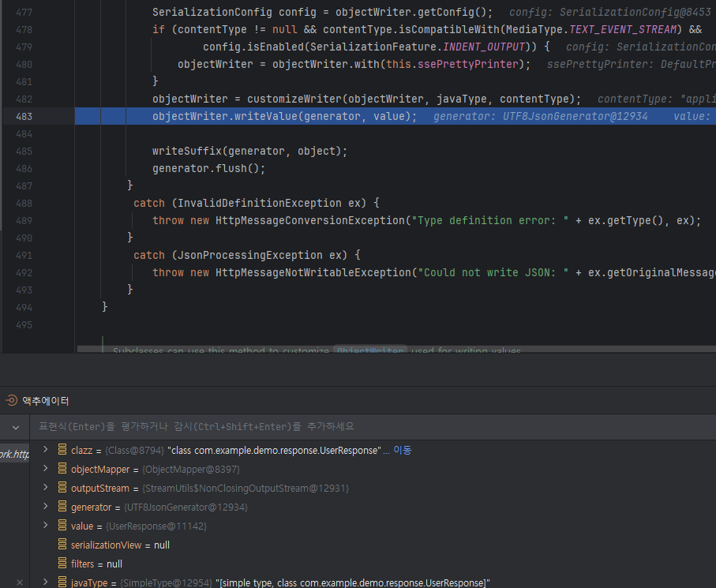Screen dimensions: 716x588
Task: Close the frame entry with the X
Action: coord(20,582)
